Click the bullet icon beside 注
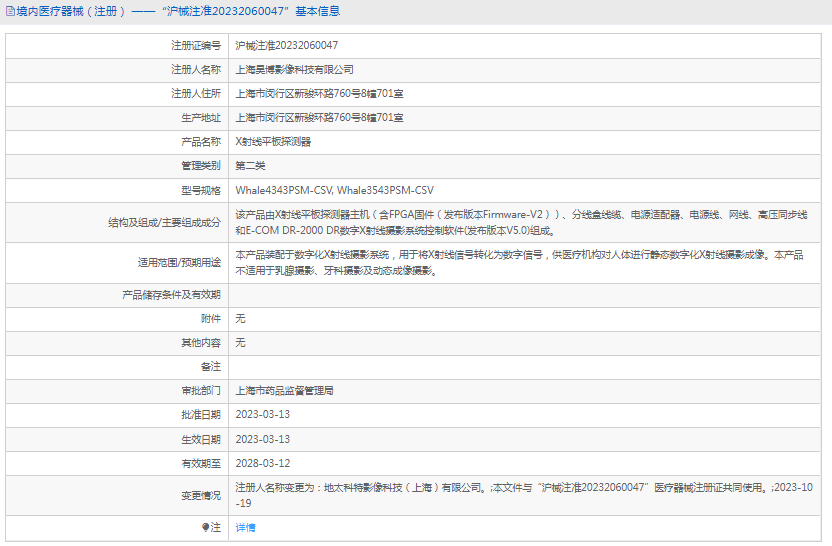 205,527
